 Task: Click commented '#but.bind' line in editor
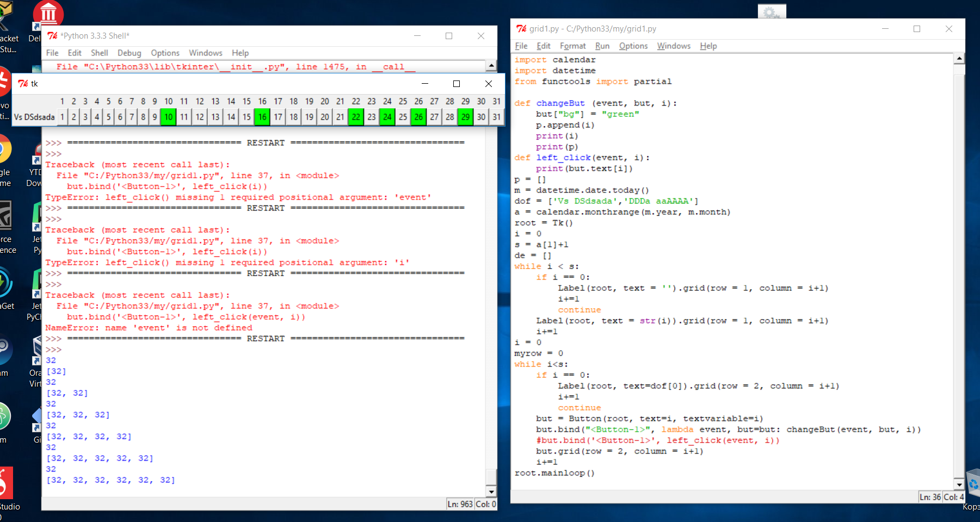tap(658, 440)
